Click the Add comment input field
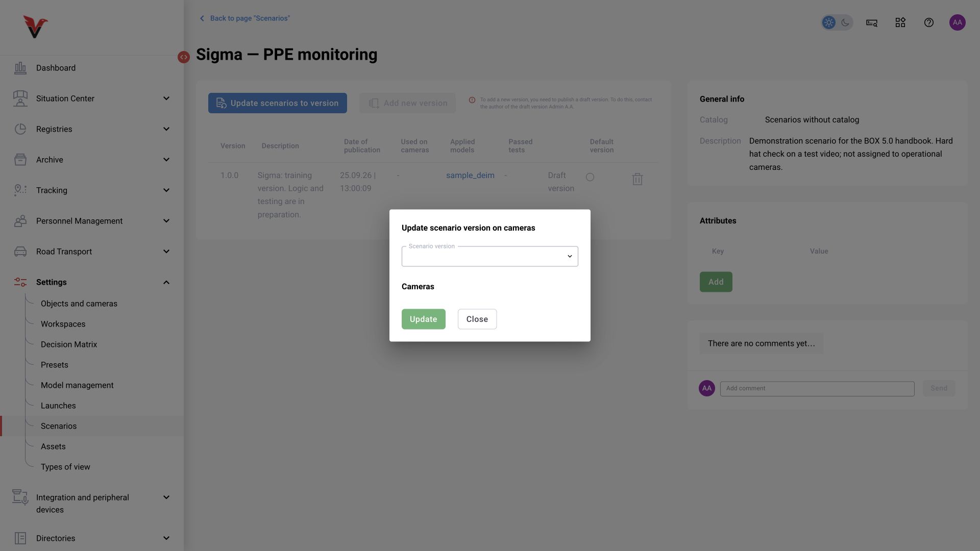The height and width of the screenshot is (551, 980). click(x=817, y=389)
